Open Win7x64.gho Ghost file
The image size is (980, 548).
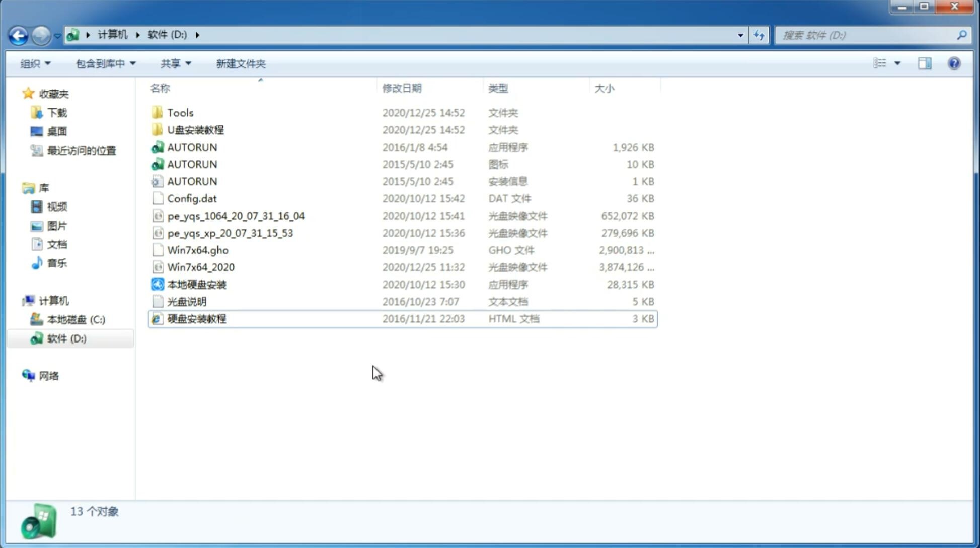click(x=197, y=250)
